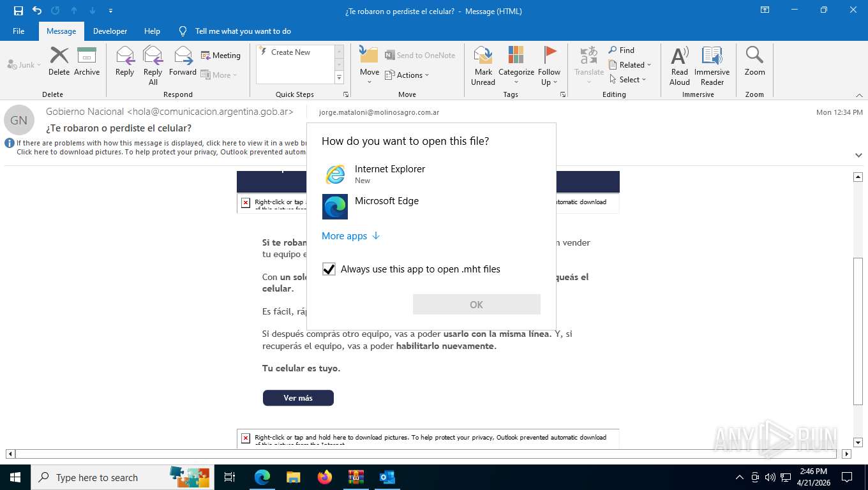Expand the message header chevron
868x490 pixels.
[858, 155]
